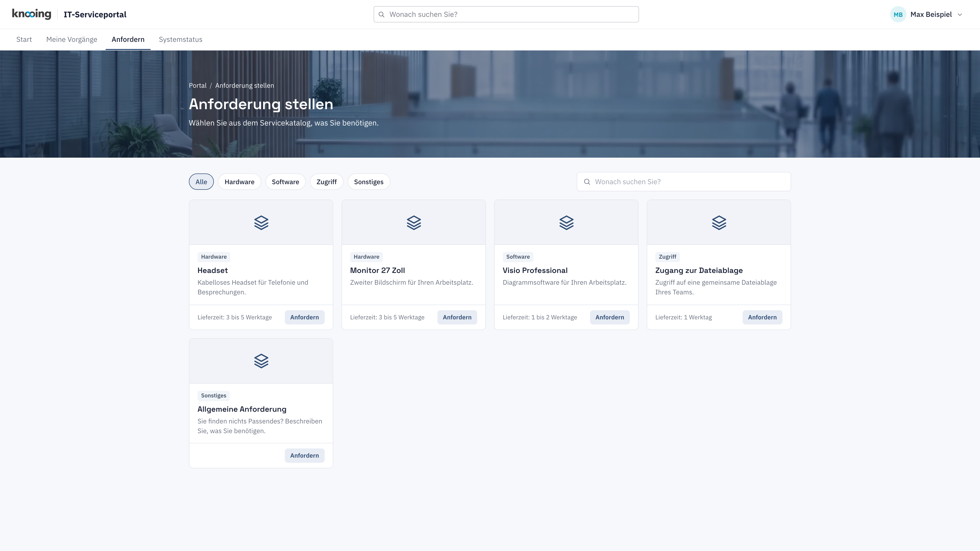Click the layers icon on Zugang zur Dateiablage card
The image size is (980, 551).
[719, 222]
